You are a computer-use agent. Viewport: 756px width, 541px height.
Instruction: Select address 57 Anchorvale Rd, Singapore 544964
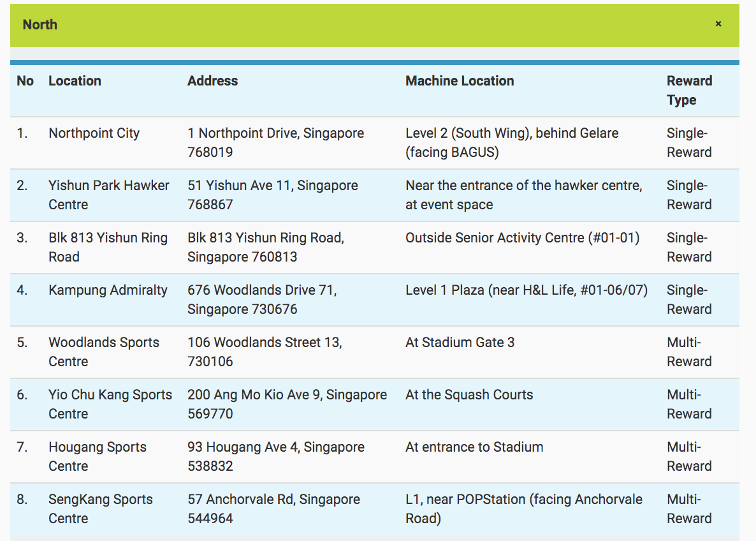pyautogui.click(x=274, y=509)
